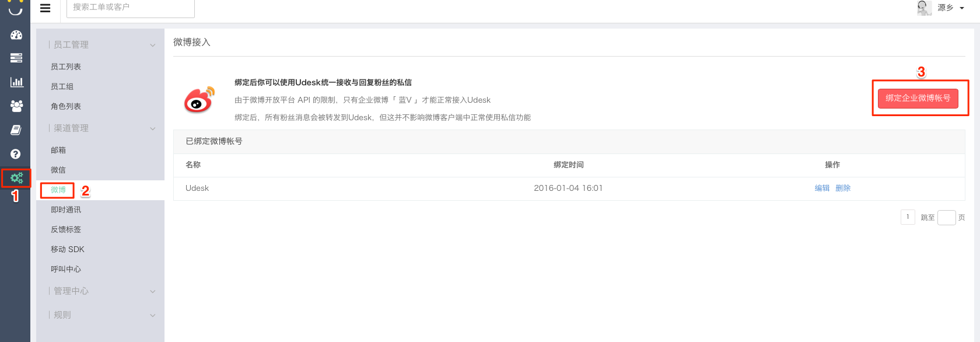
Task: Focus the 搜索工单或客户 search field
Action: click(x=130, y=8)
